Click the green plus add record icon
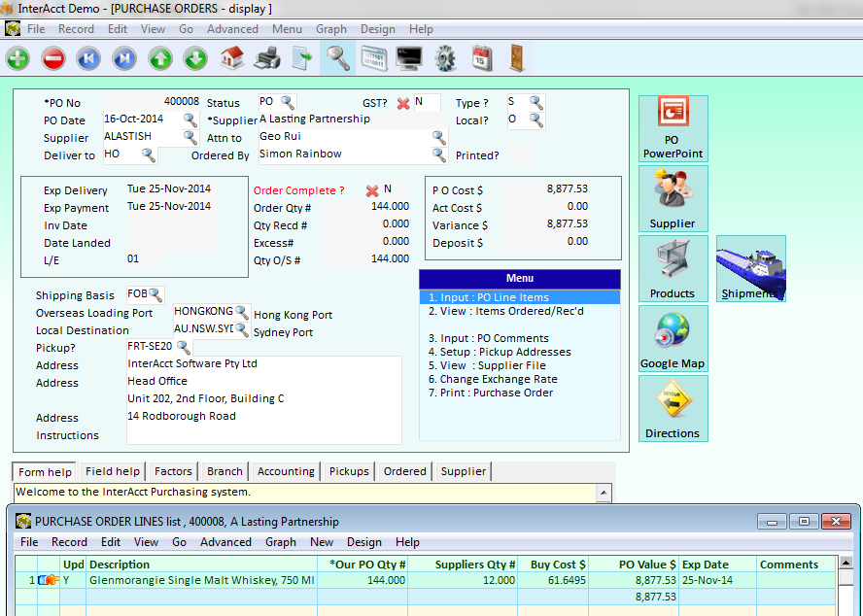863x616 pixels. click(x=18, y=58)
